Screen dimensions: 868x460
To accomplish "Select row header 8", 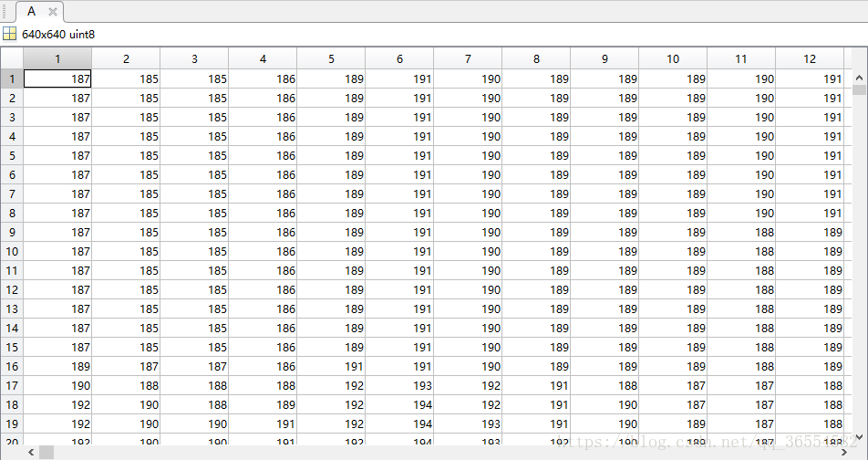I will 12,213.
